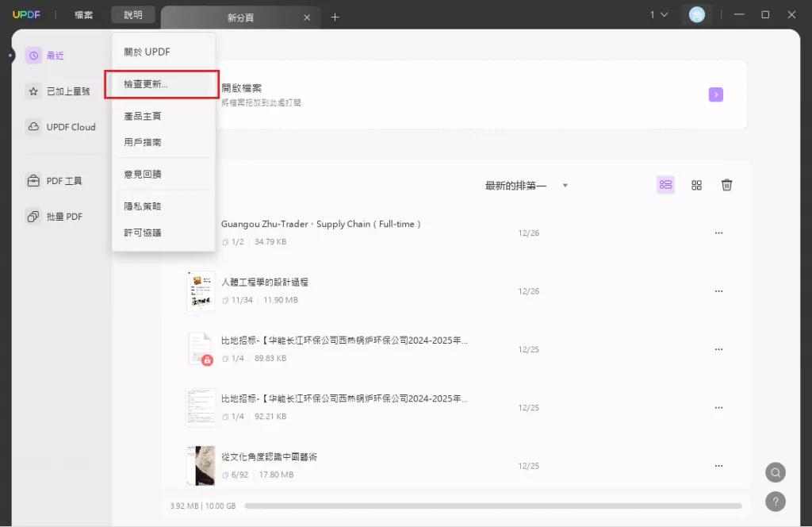Viewport: 812px width, 527px height.
Task: Click the round help question icon
Action: coord(776,502)
